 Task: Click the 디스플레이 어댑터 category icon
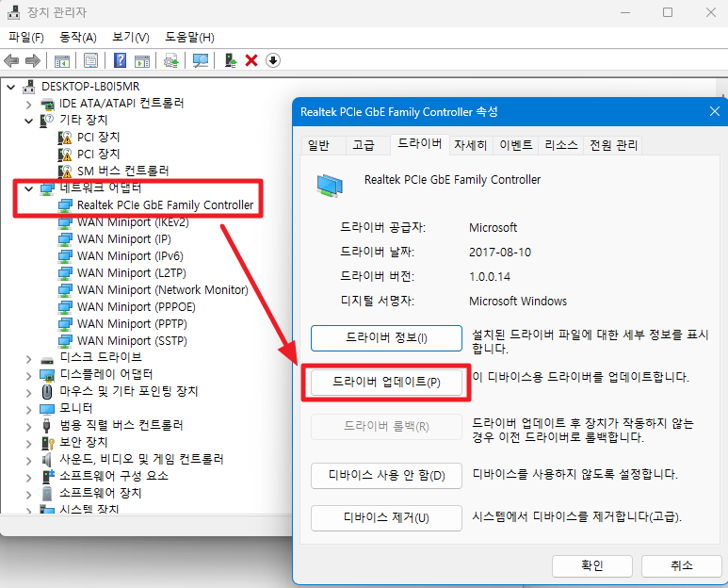(x=47, y=375)
